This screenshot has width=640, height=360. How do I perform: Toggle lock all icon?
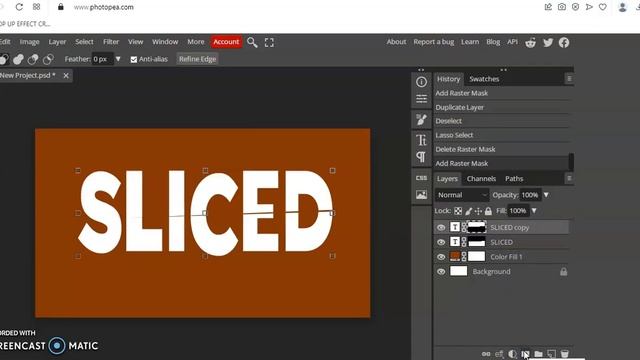point(488,211)
